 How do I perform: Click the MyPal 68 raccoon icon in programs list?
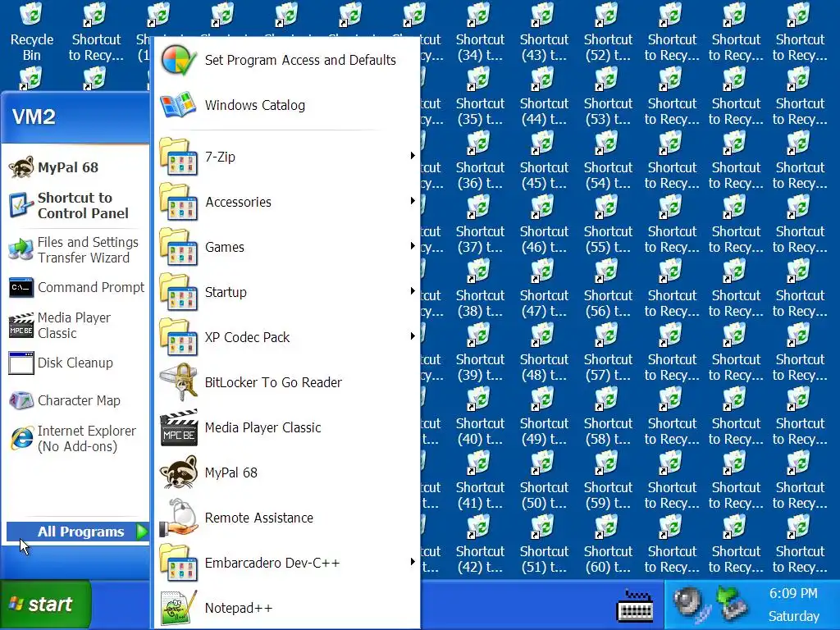click(x=179, y=472)
